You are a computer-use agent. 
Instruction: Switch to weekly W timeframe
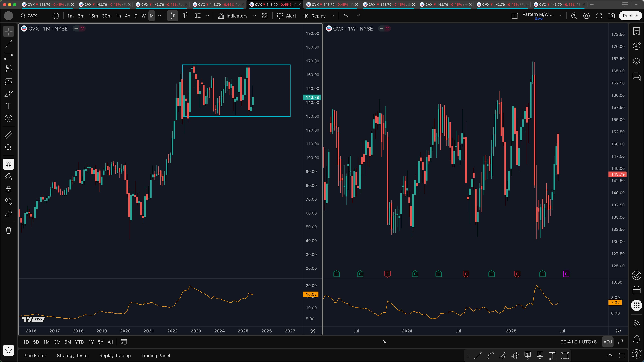(144, 16)
